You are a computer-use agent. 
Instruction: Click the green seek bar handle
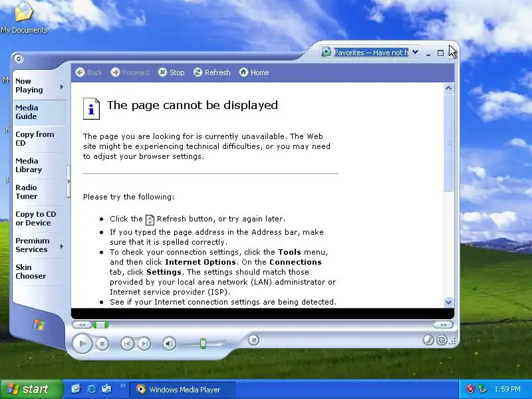click(101, 325)
